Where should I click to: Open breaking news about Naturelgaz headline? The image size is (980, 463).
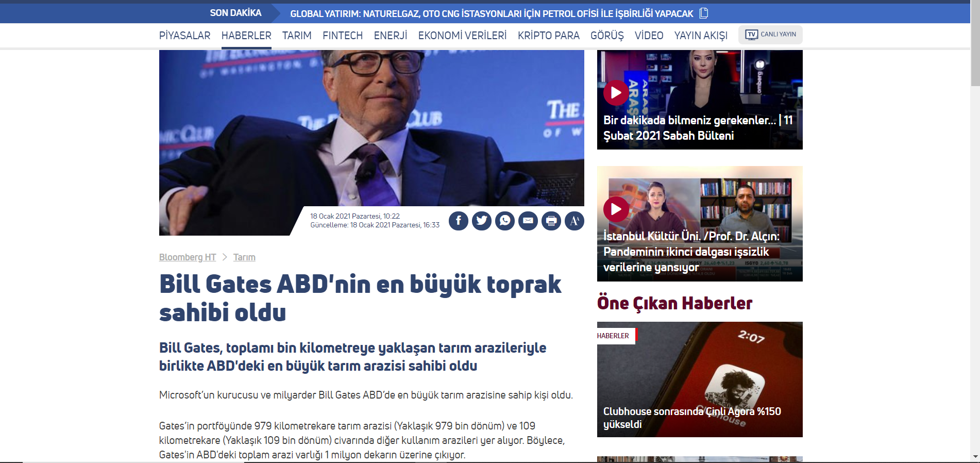(492, 13)
